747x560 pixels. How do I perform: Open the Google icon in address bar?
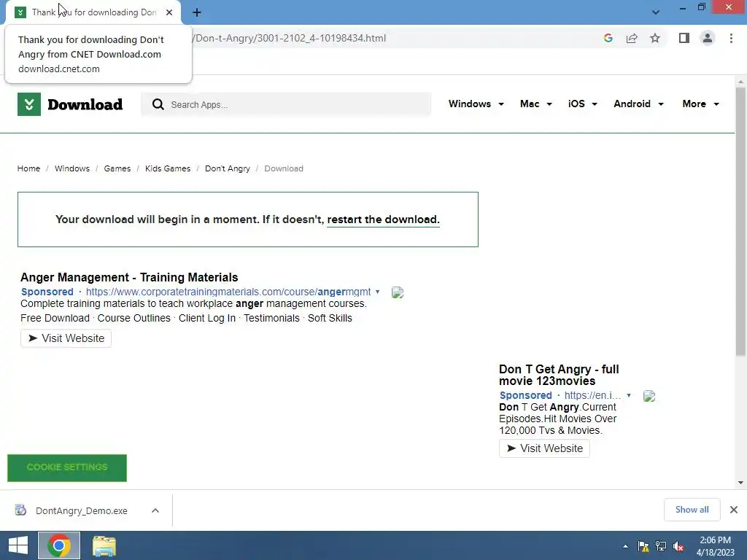point(608,38)
